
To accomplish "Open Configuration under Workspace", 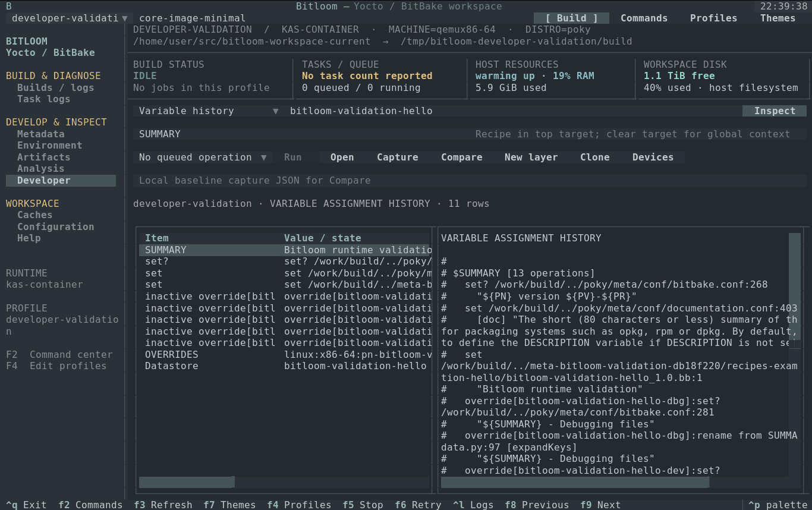I will (55, 227).
